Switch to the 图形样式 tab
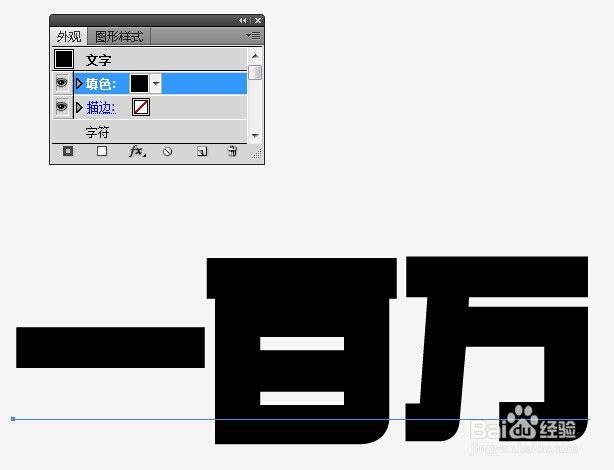Image resolution: width=614 pixels, height=470 pixels. tap(119, 37)
